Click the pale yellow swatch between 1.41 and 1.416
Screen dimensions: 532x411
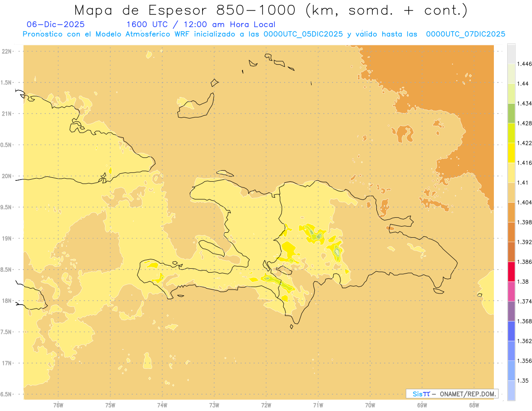pyautogui.click(x=511, y=172)
